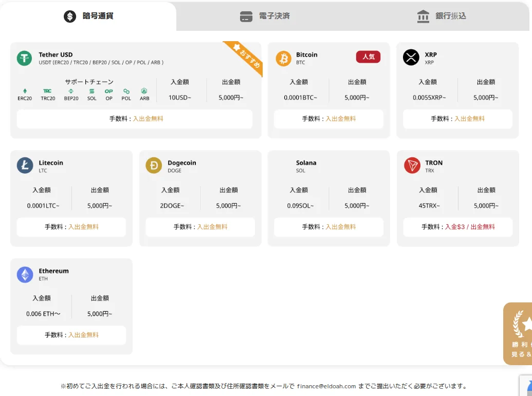Click TRON fee bar 入金$3 / 出金無料
This screenshot has width=532, height=396.
(457, 227)
